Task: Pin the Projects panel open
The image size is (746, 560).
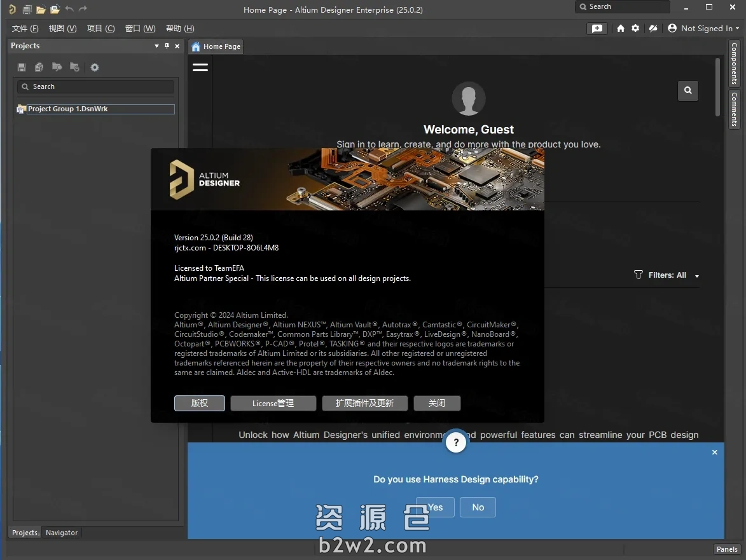Action: [166, 46]
